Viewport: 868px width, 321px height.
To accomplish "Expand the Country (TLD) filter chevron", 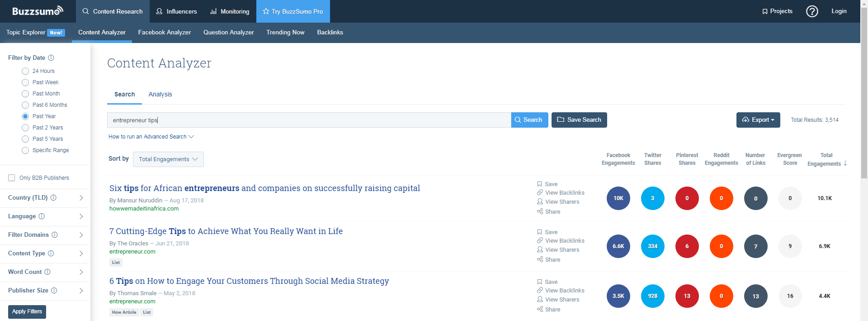I will (x=81, y=198).
